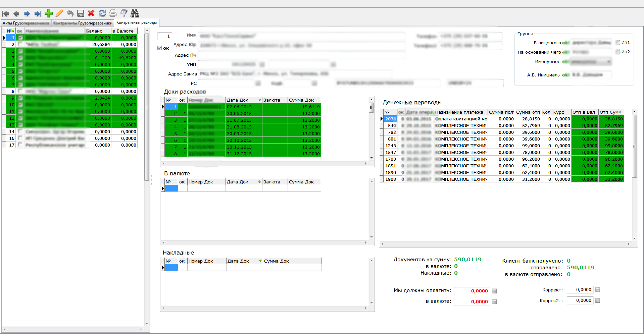Jump to the first record with the toolbar arrow

click(x=6, y=14)
